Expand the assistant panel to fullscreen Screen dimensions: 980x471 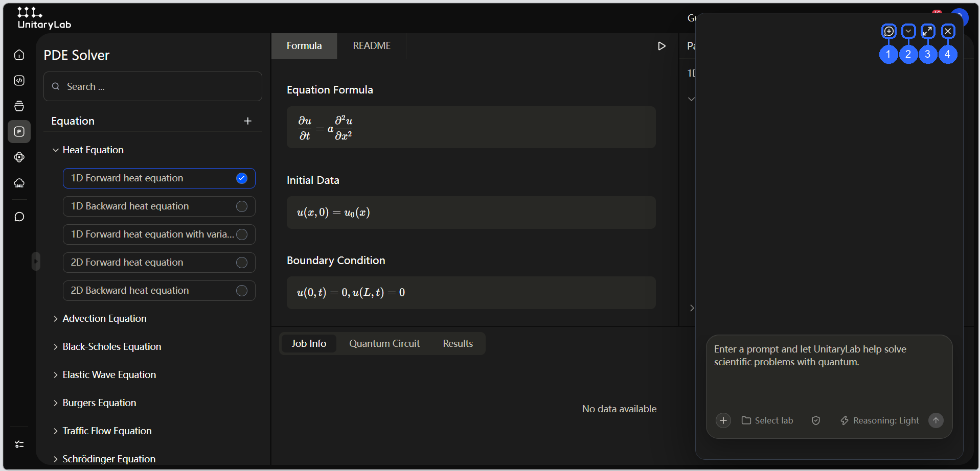pos(928,31)
